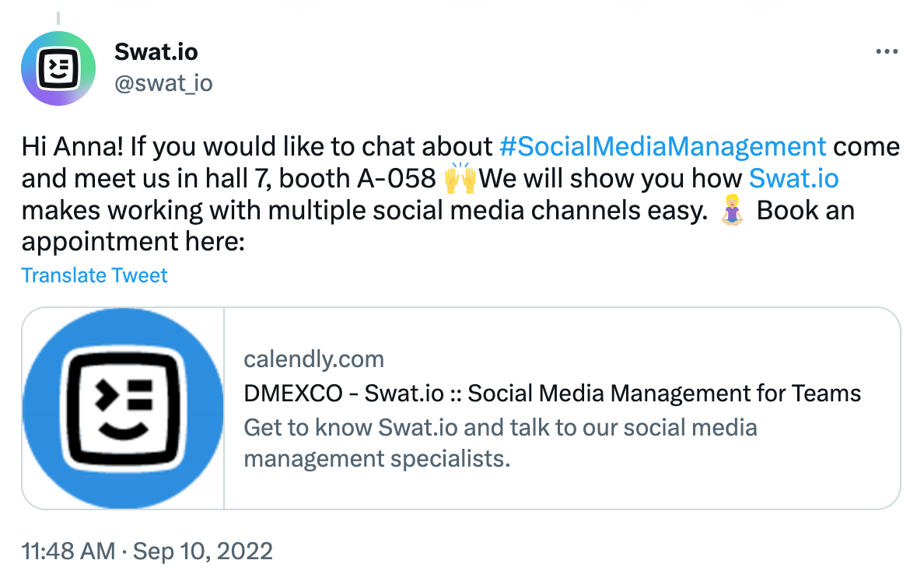The height and width of the screenshot is (588, 924).
Task: Click the meditating person emoji
Action: click(x=731, y=211)
